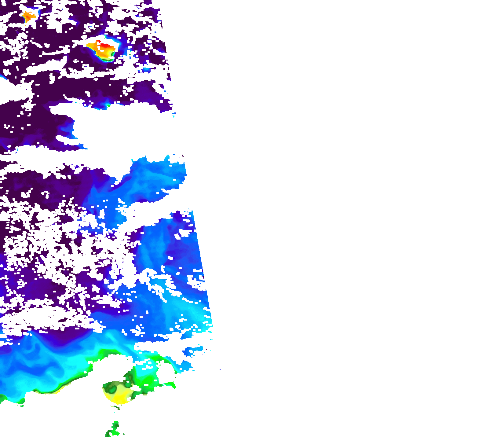The image size is (504, 437).
Task: Select the green patch at the bottom-left edge
Action: pos(2,398)
